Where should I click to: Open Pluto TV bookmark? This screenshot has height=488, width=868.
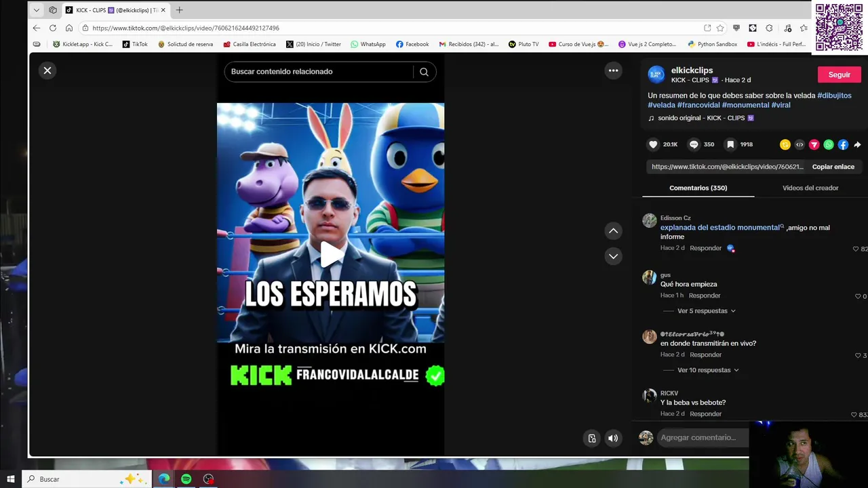(x=524, y=44)
